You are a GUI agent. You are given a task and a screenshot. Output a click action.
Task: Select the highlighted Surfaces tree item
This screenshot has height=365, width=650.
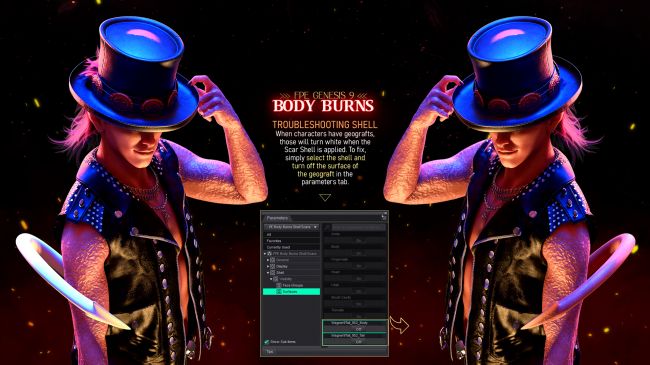291,292
